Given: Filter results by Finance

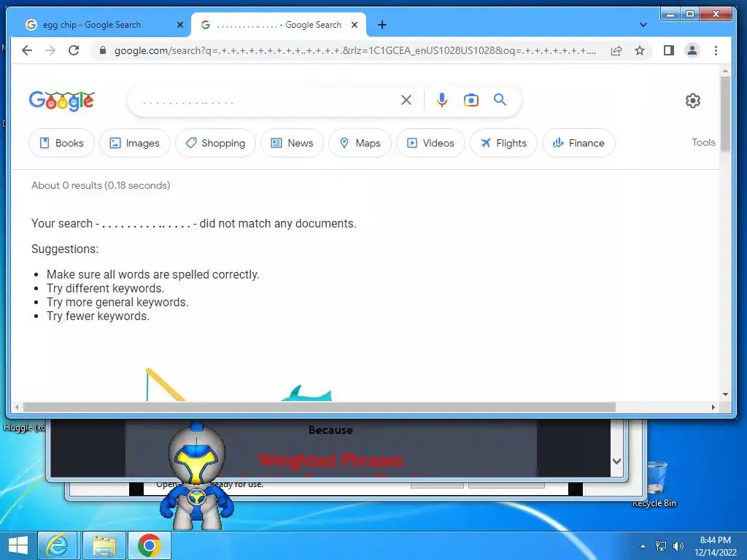Looking at the screenshot, I should click(578, 143).
